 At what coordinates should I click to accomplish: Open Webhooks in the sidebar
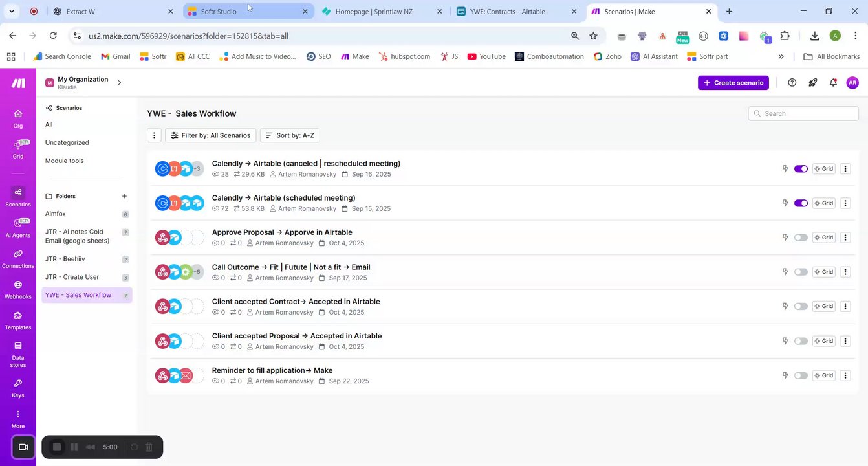(x=18, y=290)
